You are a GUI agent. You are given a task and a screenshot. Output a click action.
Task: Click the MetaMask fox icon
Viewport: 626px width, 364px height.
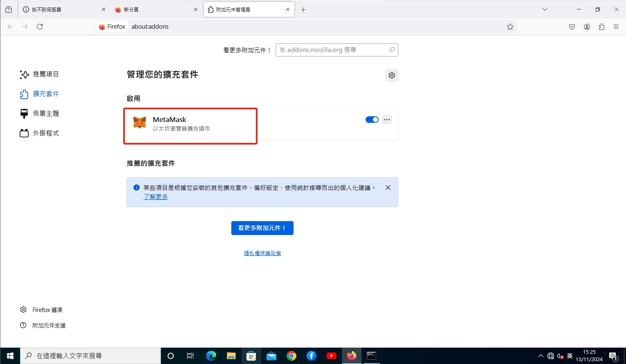point(140,122)
